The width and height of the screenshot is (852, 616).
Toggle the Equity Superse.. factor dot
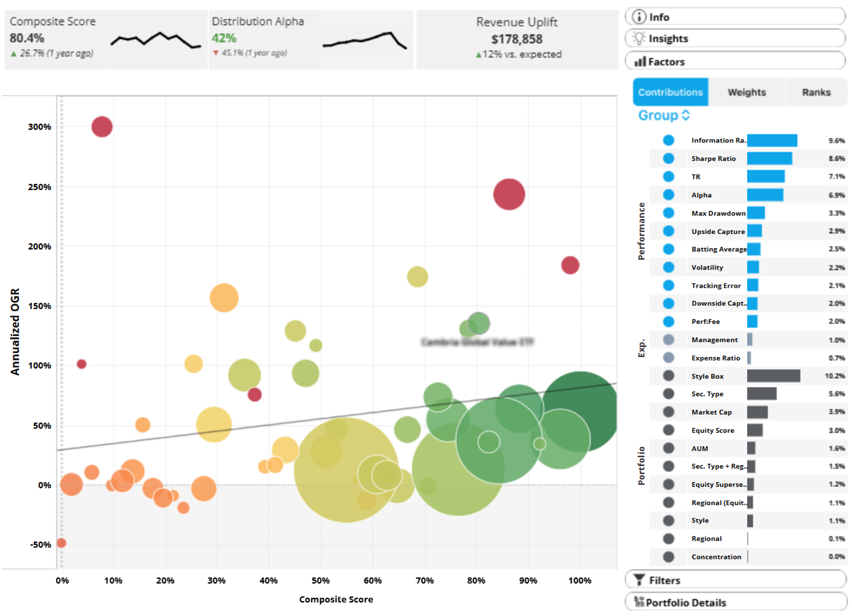[x=668, y=484]
